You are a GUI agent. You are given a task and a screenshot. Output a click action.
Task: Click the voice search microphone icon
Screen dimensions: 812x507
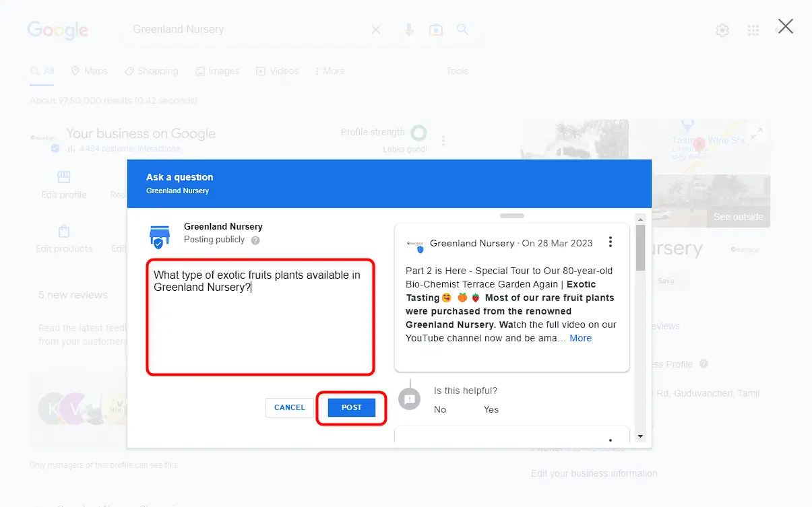409,30
